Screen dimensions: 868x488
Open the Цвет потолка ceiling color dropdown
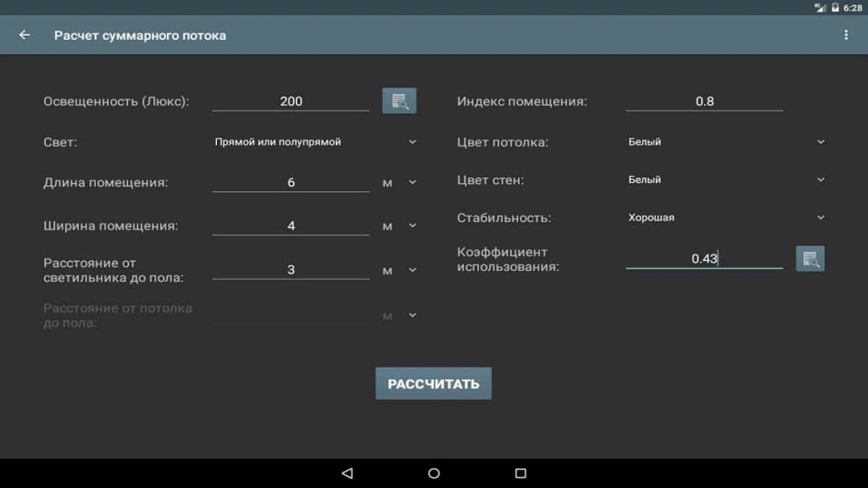click(x=726, y=142)
